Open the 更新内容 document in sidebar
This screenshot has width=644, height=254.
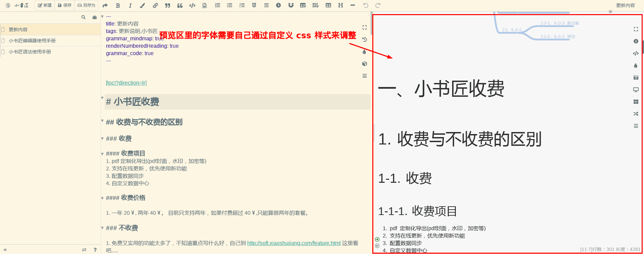click(x=50, y=30)
